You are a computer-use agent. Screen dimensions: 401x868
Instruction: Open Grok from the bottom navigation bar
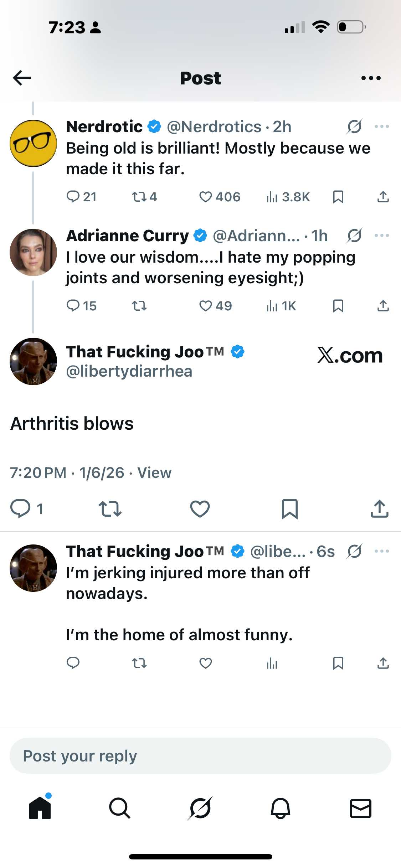[x=200, y=808]
